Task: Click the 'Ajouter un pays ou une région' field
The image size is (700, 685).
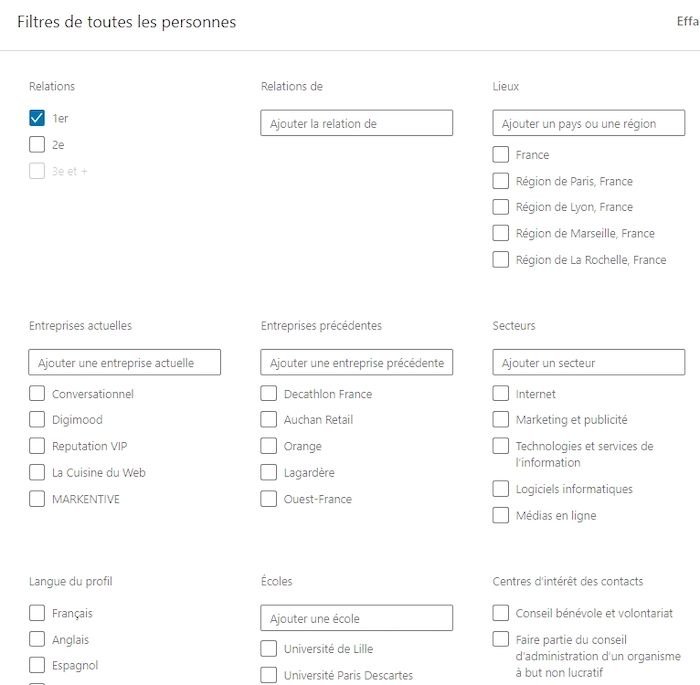Action: pyautogui.click(x=588, y=123)
